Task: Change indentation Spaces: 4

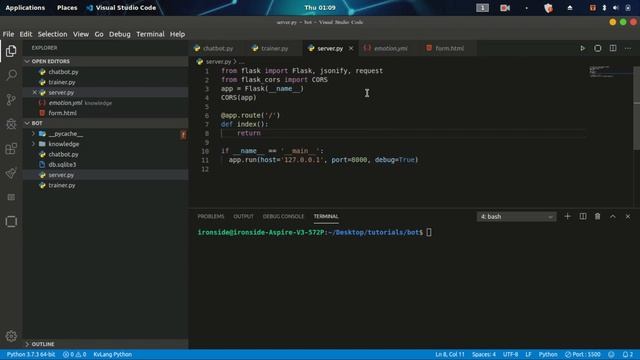Action: click(x=484, y=354)
